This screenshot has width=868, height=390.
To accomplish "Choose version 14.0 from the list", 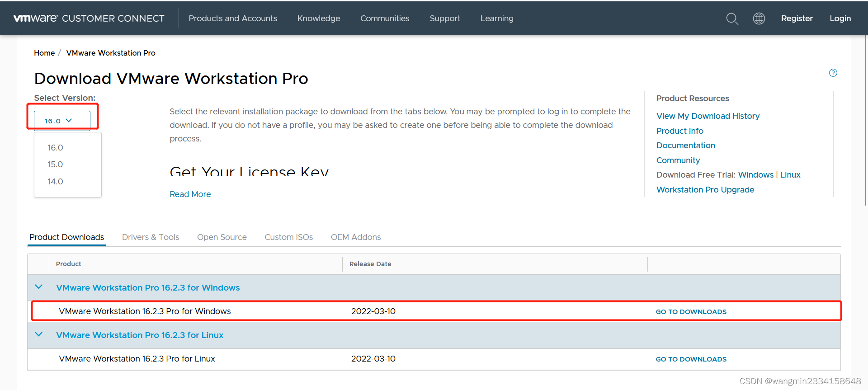I will [56, 182].
